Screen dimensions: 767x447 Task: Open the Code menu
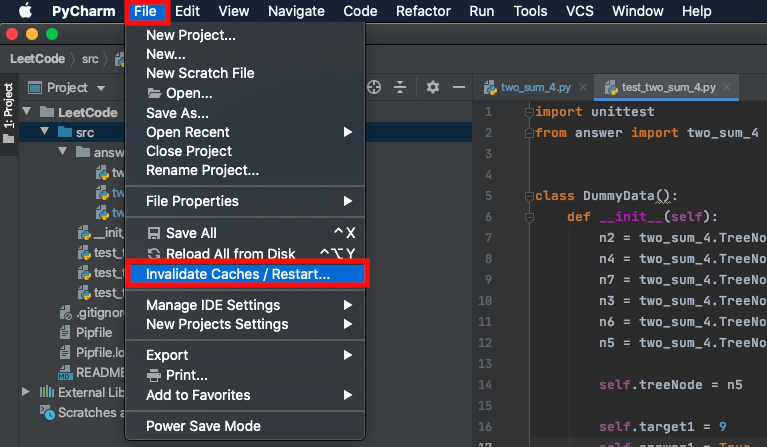(360, 11)
